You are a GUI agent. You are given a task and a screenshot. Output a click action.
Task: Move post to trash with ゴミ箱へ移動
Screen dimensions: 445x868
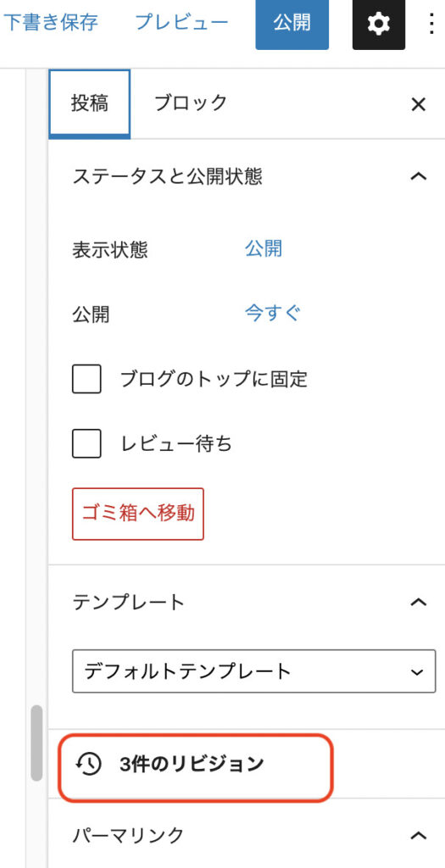tap(138, 514)
